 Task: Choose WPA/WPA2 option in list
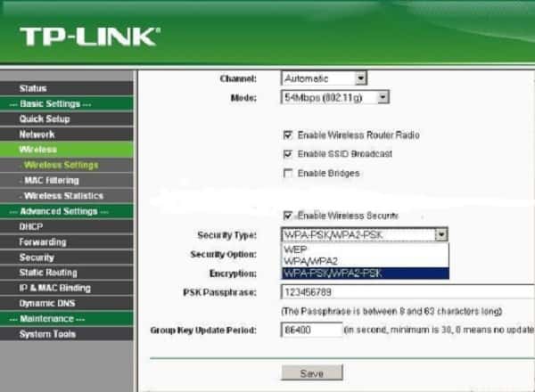coord(365,261)
